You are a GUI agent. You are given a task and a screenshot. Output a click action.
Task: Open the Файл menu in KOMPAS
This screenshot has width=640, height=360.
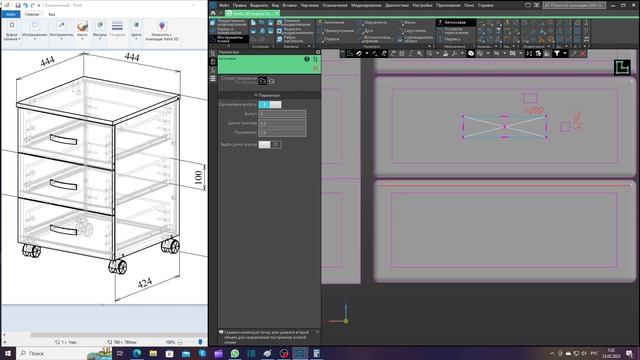point(224,5)
